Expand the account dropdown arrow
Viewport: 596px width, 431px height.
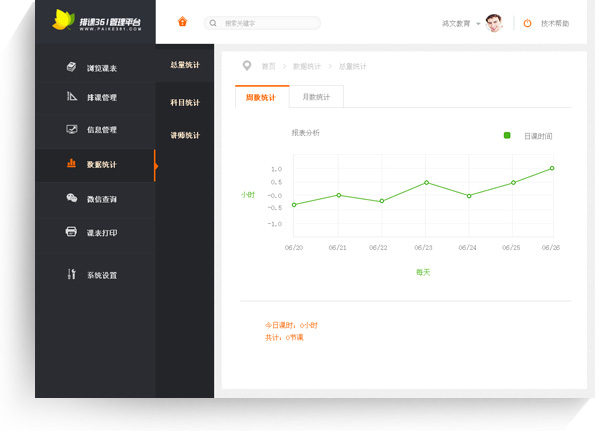tap(478, 24)
